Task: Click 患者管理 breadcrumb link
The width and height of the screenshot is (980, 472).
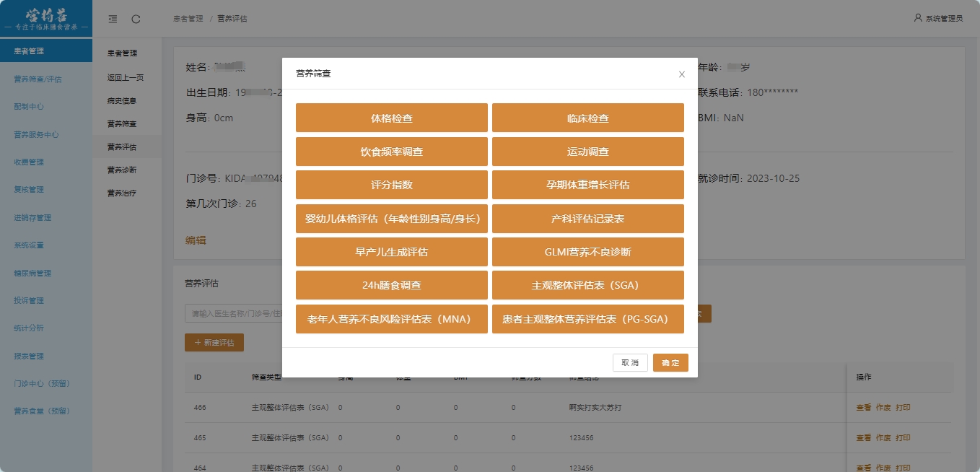Action: click(x=188, y=19)
